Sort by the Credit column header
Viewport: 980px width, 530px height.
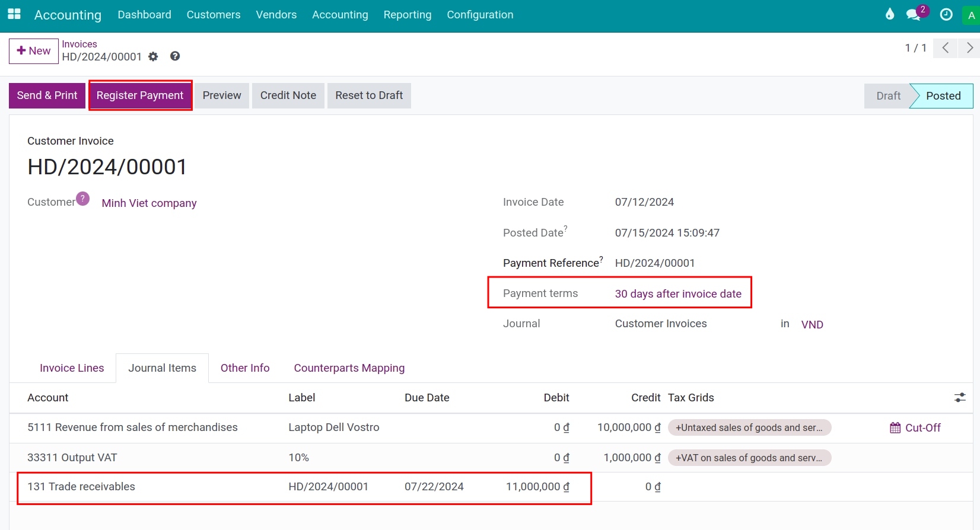(645, 398)
